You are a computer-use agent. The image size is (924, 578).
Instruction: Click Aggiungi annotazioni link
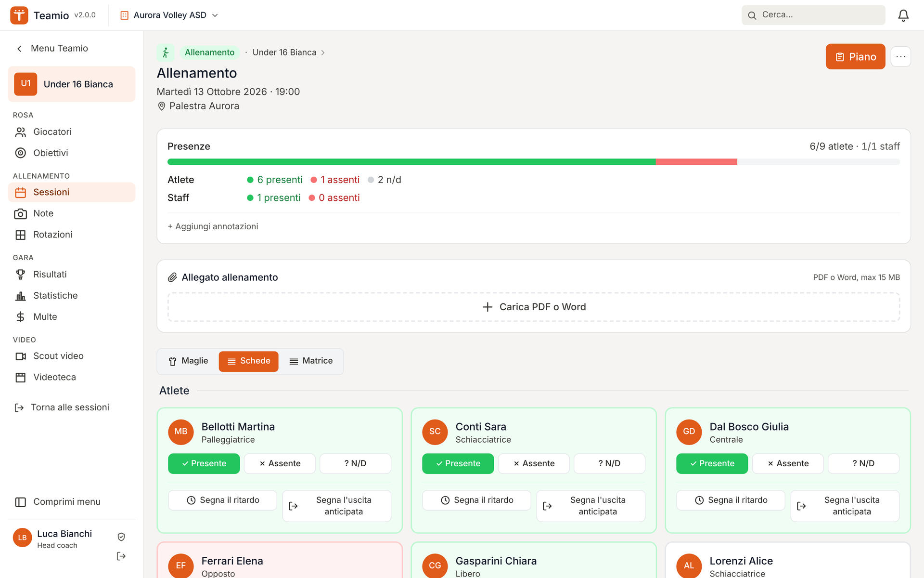click(x=213, y=226)
